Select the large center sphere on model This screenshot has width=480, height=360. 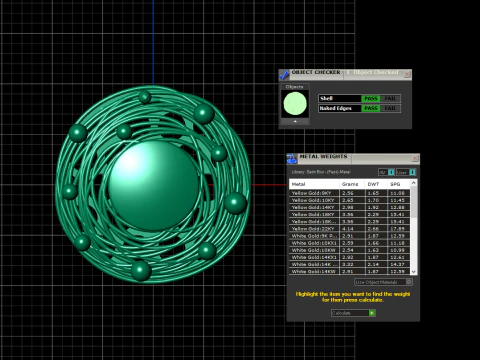[154, 186]
